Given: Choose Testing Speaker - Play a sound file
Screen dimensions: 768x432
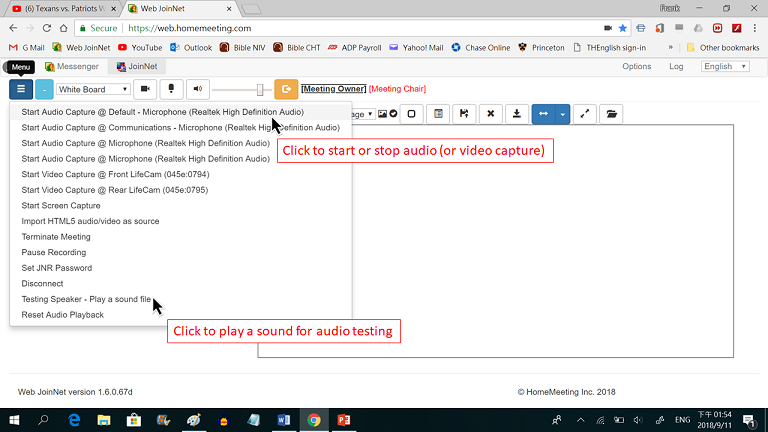Looking at the screenshot, I should pos(86,299).
